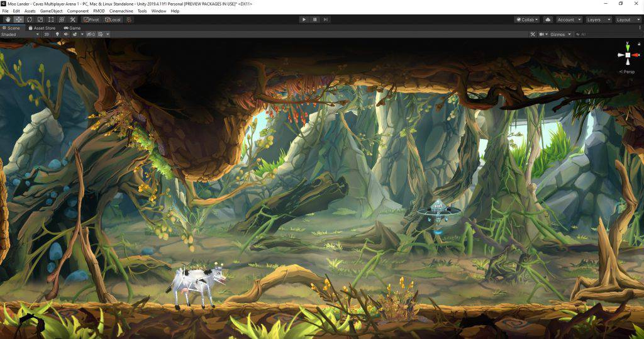Open the Gizmos dropdown
Viewport: 644px width, 339px height.
pos(560,35)
